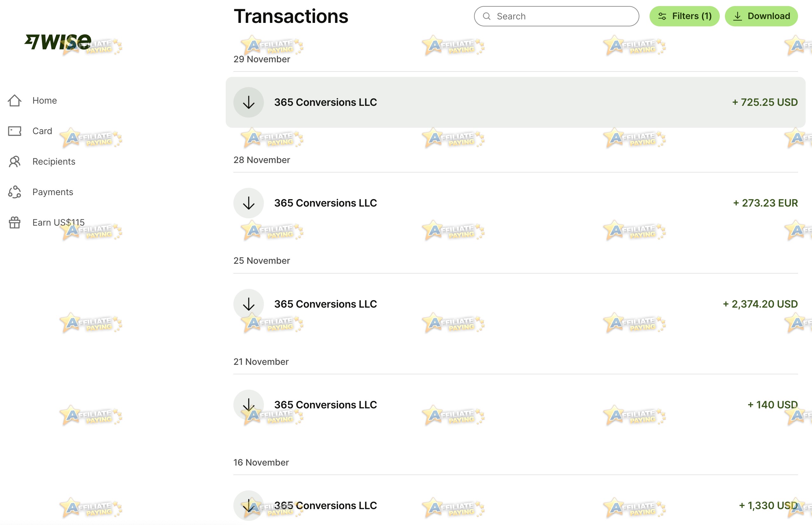Image resolution: width=812 pixels, height=525 pixels.
Task: Click the Wise logo
Action: click(58, 42)
